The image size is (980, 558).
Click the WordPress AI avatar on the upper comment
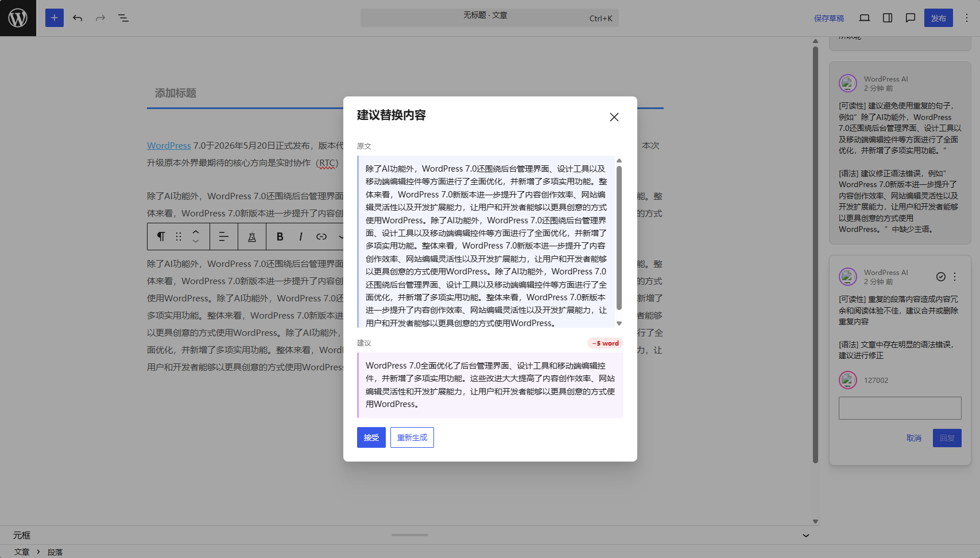click(848, 83)
